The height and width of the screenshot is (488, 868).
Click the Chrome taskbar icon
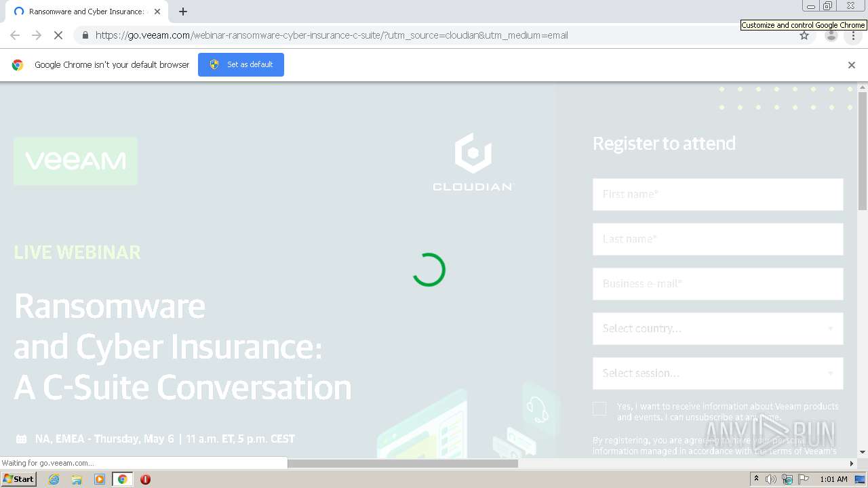point(123,479)
